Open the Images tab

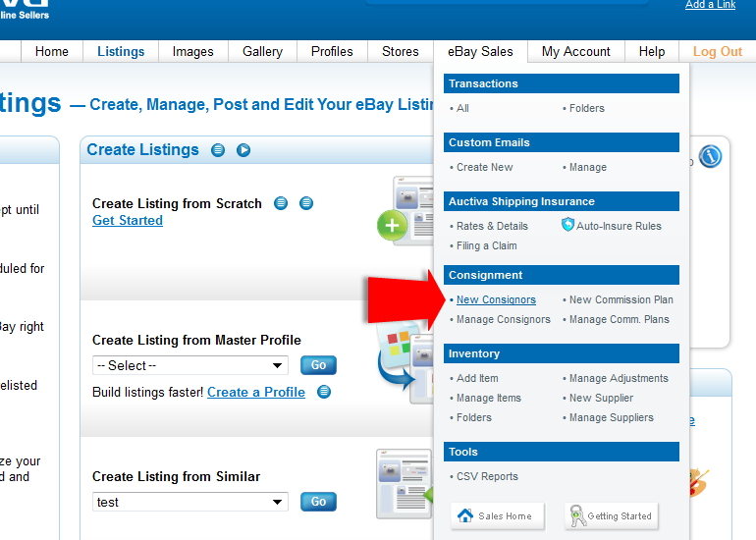pyautogui.click(x=192, y=52)
